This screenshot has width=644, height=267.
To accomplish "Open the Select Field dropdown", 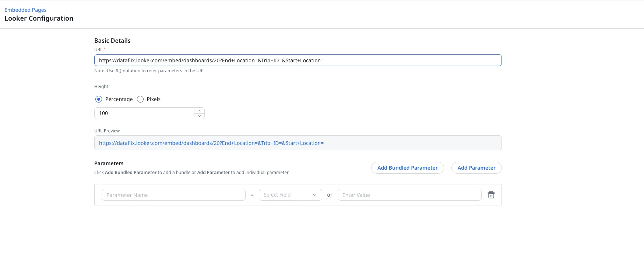I will point(291,195).
